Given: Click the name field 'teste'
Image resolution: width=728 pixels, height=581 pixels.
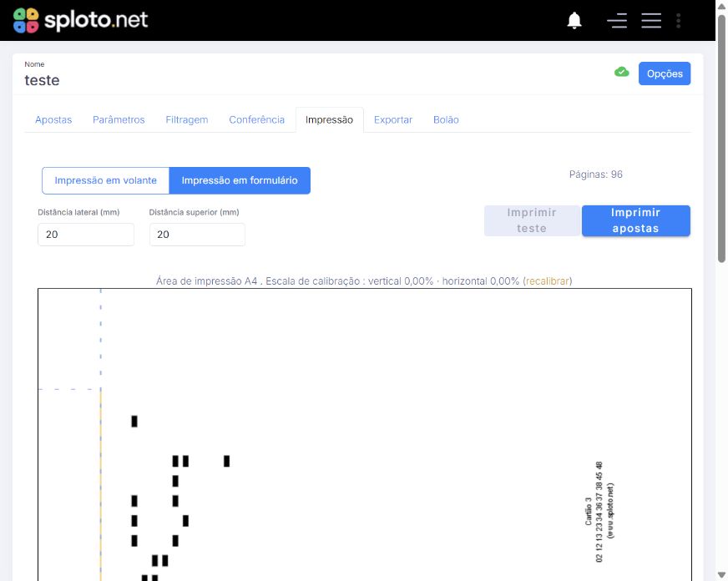Looking at the screenshot, I should click(43, 80).
